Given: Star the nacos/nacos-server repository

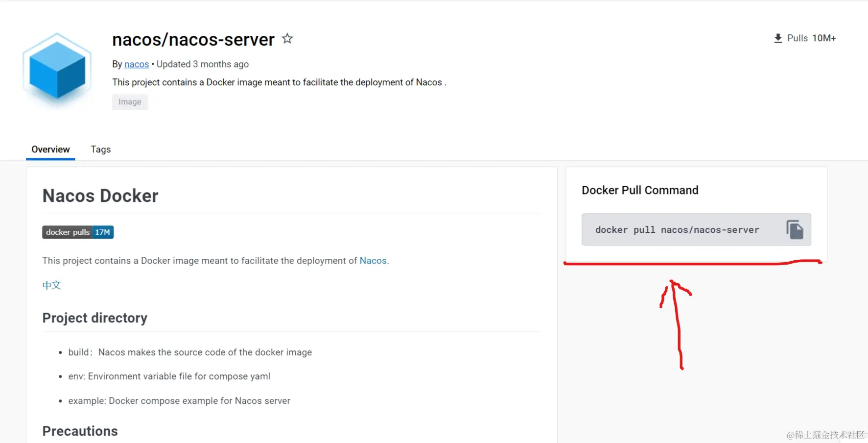Looking at the screenshot, I should point(287,38).
